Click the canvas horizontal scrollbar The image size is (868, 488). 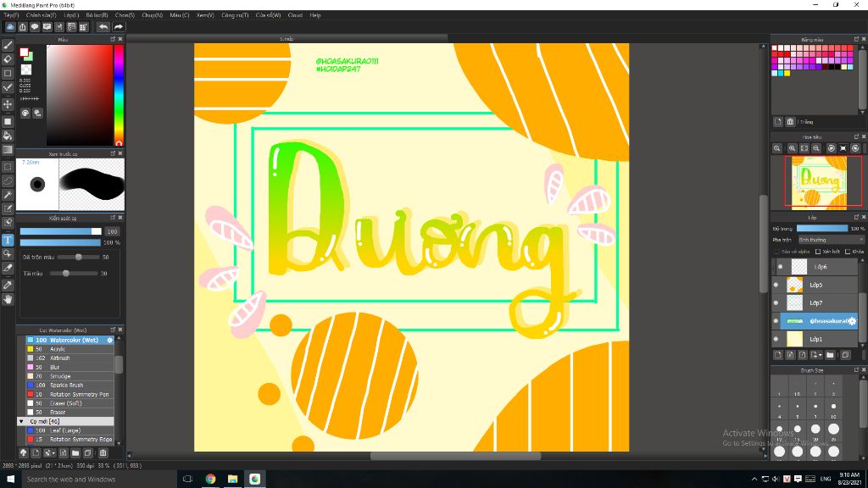coord(455,457)
